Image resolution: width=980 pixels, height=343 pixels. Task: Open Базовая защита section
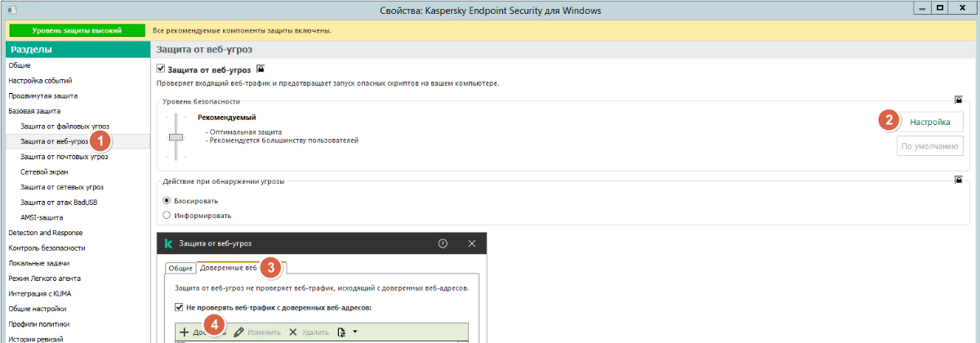tap(34, 110)
